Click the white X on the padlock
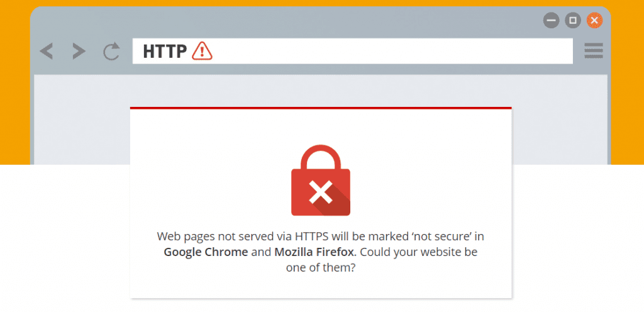This screenshot has height=312, width=644. click(x=321, y=193)
